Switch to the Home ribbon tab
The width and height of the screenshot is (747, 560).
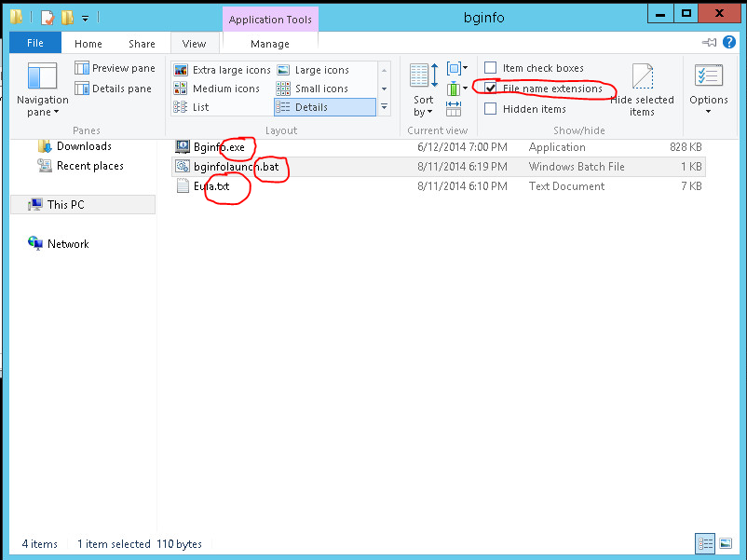click(88, 44)
